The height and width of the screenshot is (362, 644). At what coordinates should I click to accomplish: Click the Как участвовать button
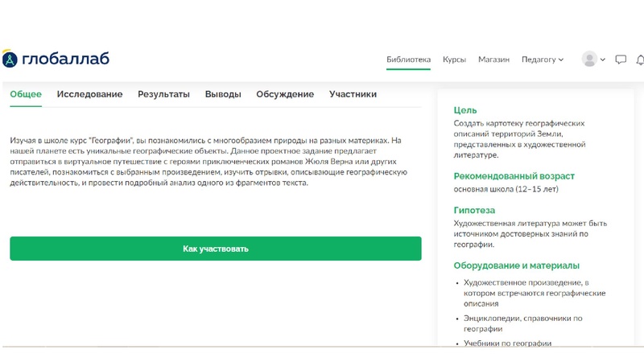[216, 249]
